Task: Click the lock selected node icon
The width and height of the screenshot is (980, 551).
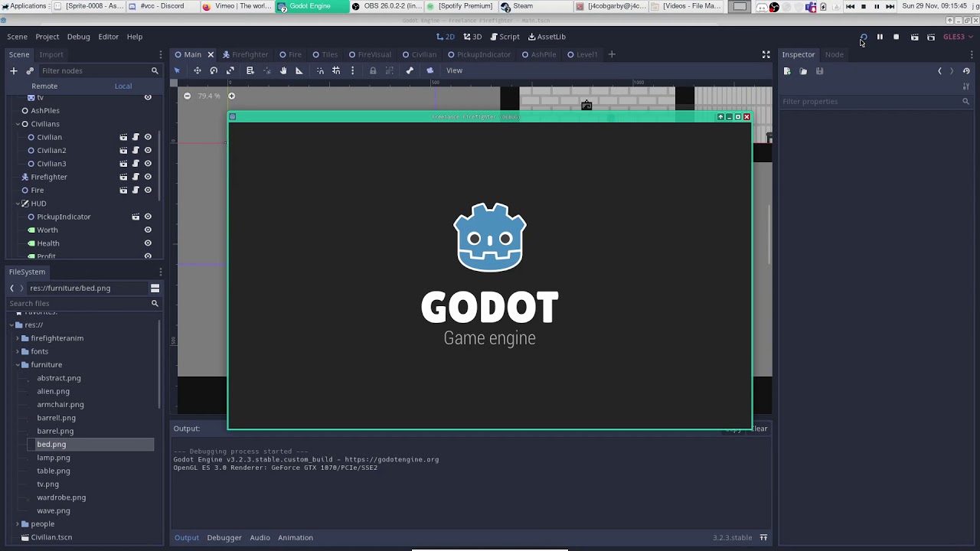Action: [x=373, y=70]
